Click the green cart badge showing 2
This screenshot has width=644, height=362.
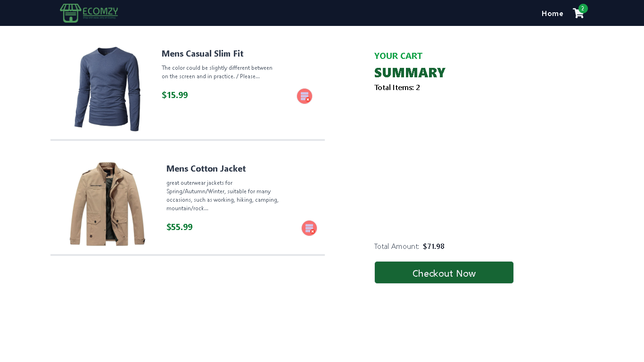click(x=583, y=8)
